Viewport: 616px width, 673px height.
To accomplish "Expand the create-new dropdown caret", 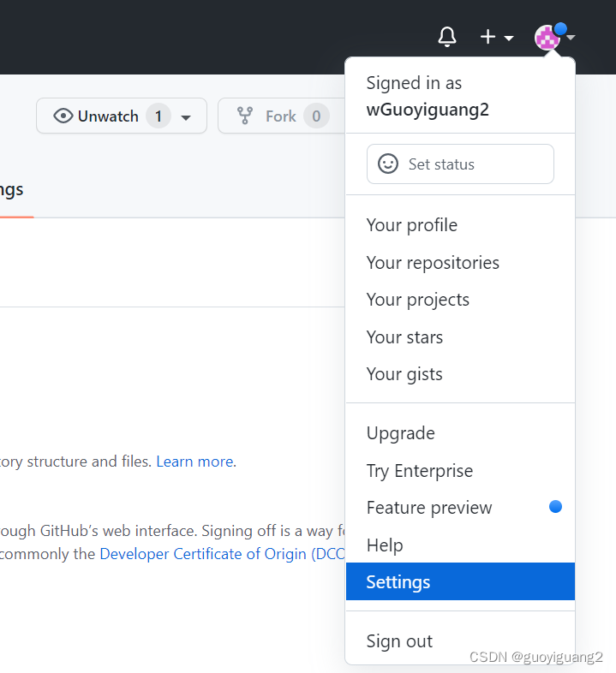I will [509, 39].
